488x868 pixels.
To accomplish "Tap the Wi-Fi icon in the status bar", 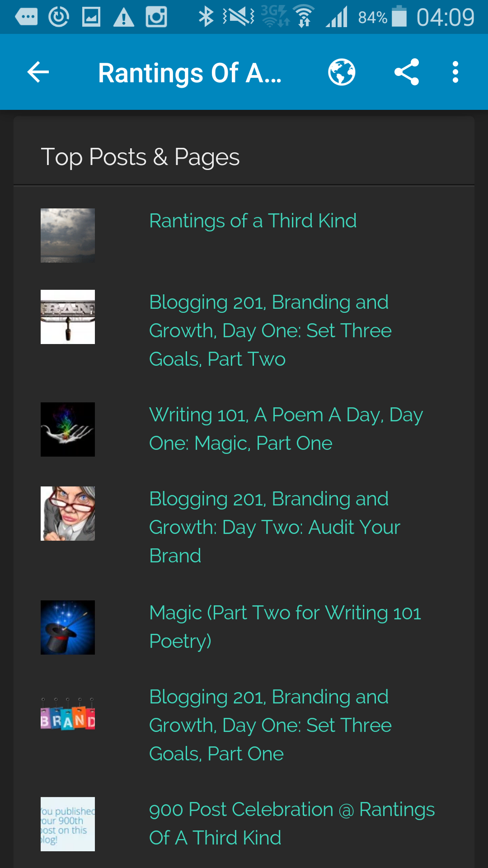I will [304, 17].
